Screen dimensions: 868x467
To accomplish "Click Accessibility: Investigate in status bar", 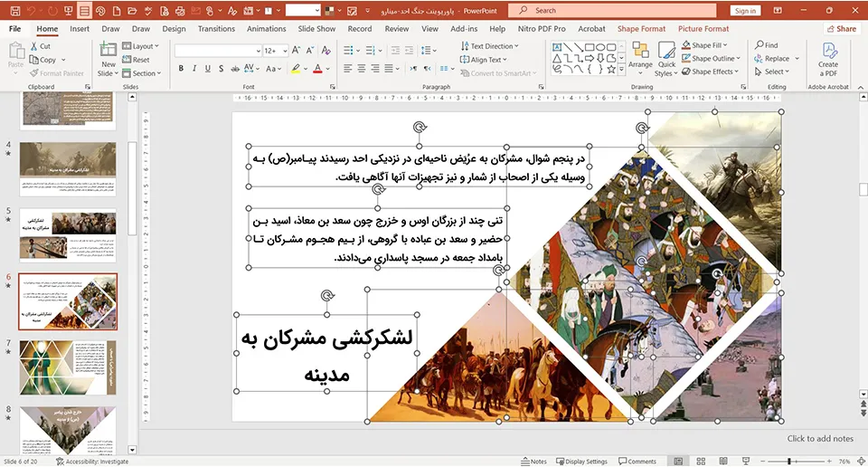I will [x=92, y=462].
